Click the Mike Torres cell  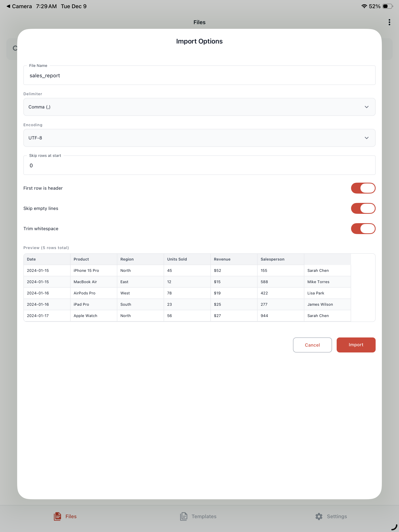327,282
